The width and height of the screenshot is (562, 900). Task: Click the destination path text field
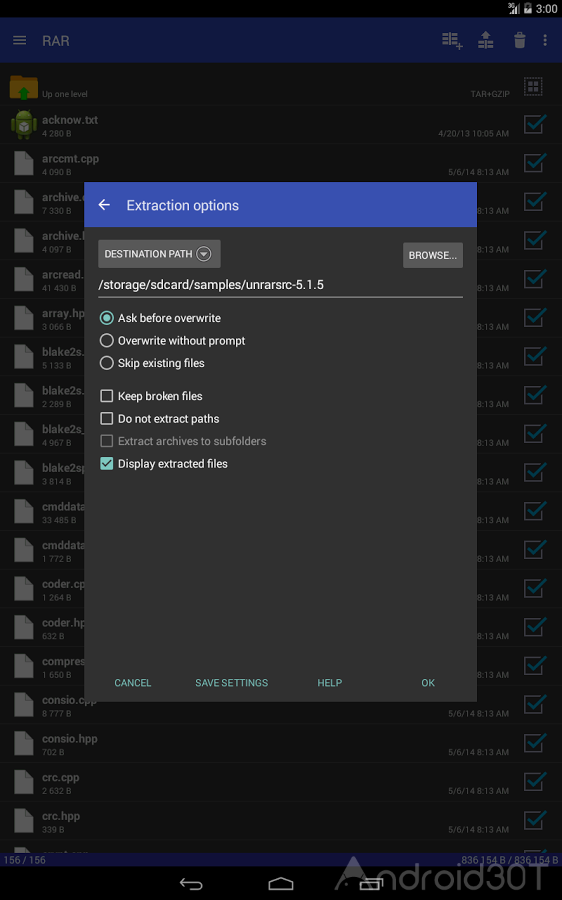[x=280, y=285]
